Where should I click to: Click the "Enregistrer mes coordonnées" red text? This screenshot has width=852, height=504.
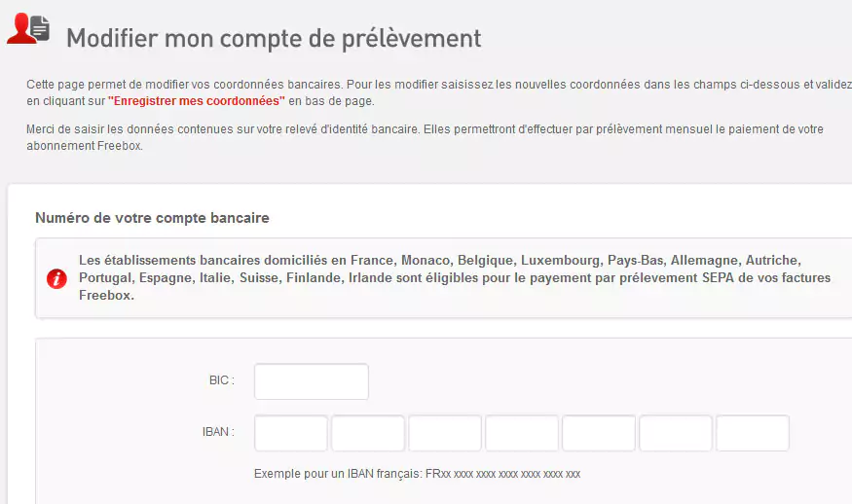(x=197, y=101)
